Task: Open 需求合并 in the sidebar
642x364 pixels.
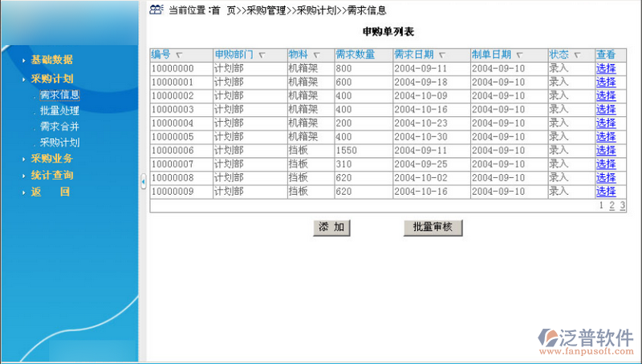Action: [x=59, y=127]
